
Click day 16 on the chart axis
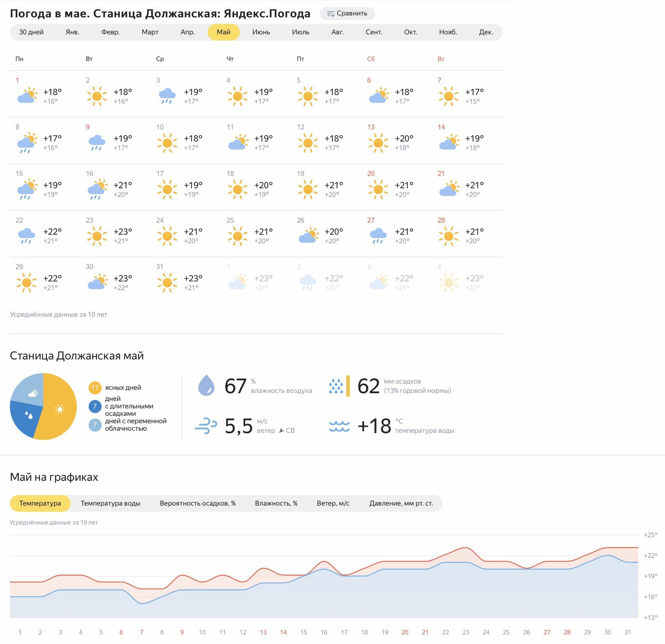point(324,632)
